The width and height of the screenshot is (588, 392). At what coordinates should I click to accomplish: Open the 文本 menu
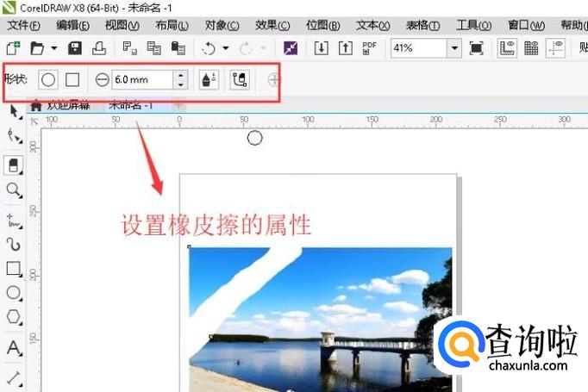click(x=372, y=26)
